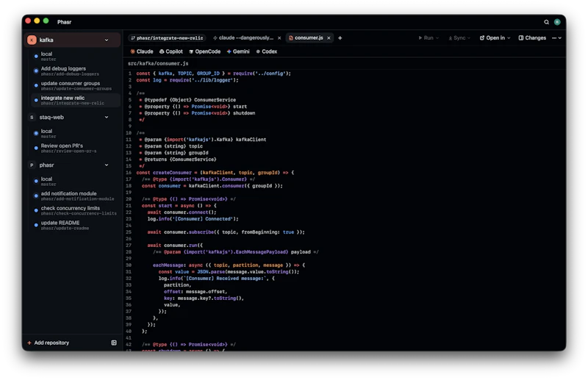This screenshot has width=588, height=380.
Task: Collapse the staq-web repository section
Action: coord(107,118)
